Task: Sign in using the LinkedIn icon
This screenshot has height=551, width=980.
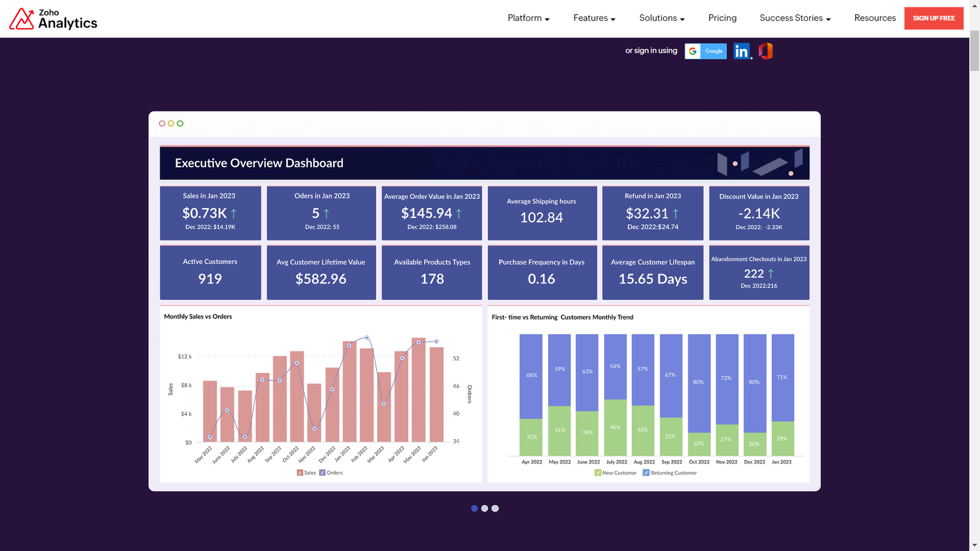Action: pyautogui.click(x=742, y=51)
